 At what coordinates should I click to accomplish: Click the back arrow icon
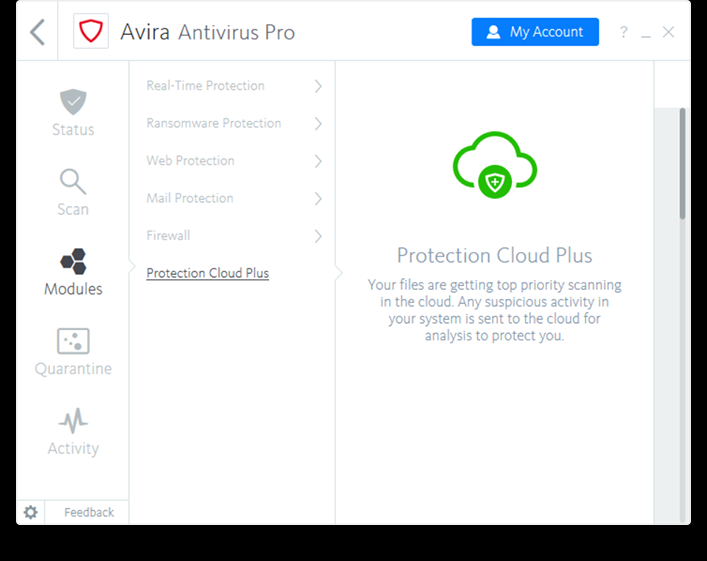37,32
